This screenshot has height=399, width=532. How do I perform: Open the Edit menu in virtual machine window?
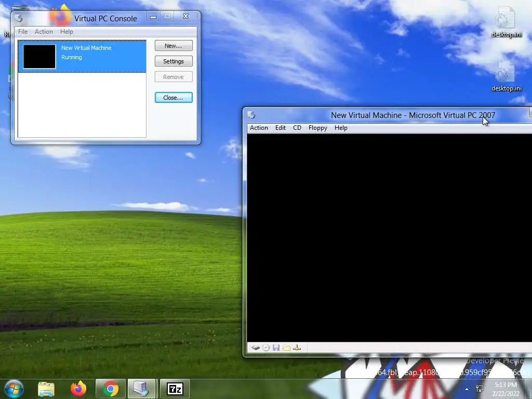pyautogui.click(x=281, y=128)
